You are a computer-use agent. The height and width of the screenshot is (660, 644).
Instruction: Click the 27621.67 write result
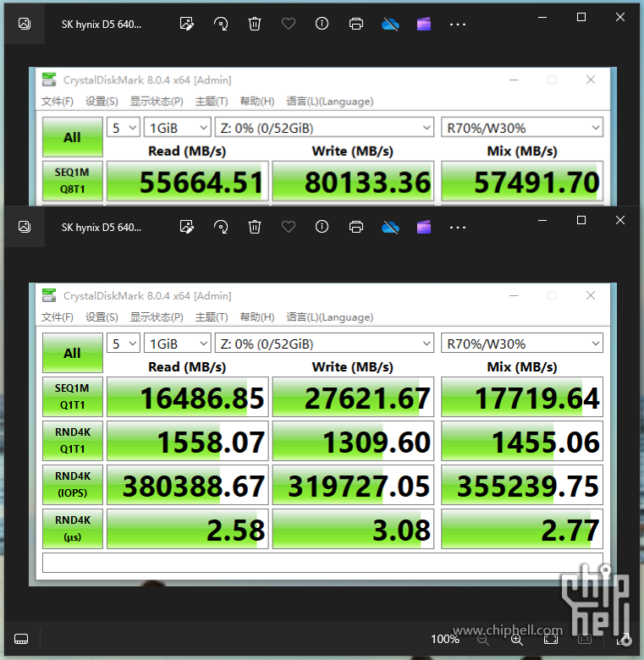[x=353, y=397]
